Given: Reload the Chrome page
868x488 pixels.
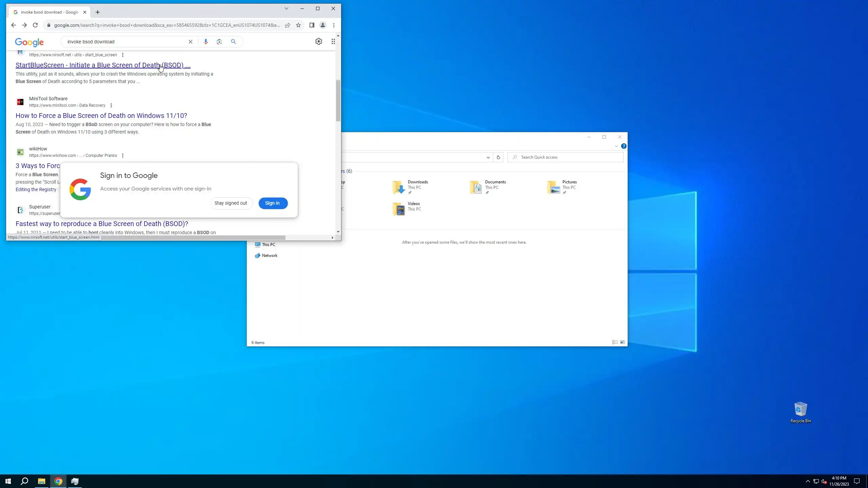Looking at the screenshot, I should [35, 25].
